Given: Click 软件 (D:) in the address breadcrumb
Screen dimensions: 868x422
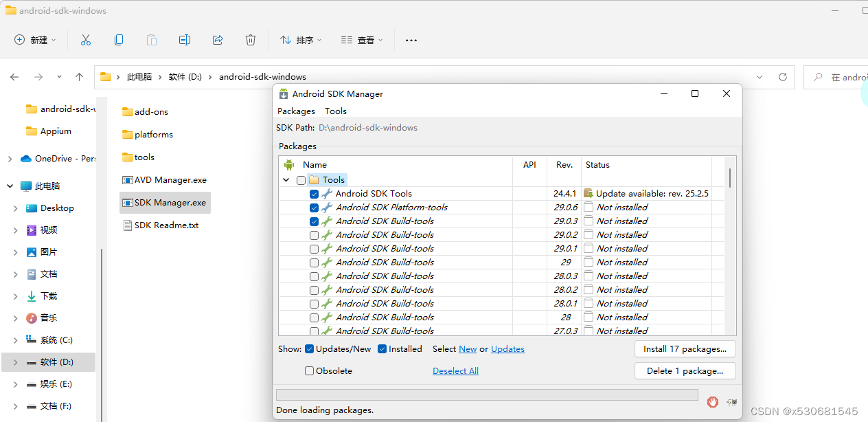Looking at the screenshot, I should point(185,77).
